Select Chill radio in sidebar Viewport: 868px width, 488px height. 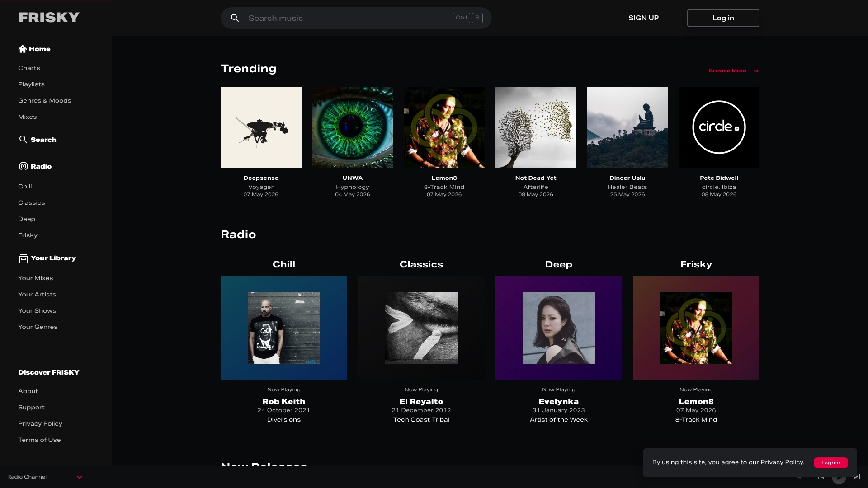[x=25, y=187]
